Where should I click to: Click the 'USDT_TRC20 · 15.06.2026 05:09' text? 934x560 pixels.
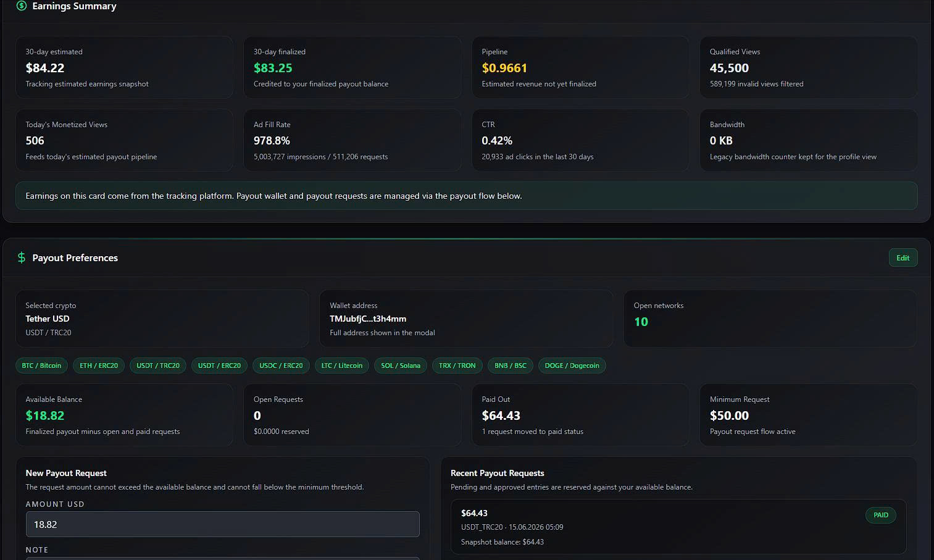512,527
